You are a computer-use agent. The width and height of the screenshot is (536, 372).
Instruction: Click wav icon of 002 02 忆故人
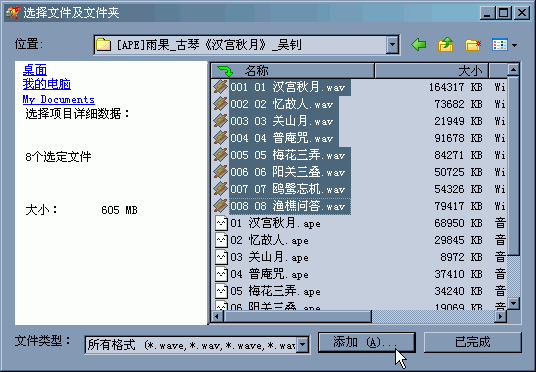(220, 104)
